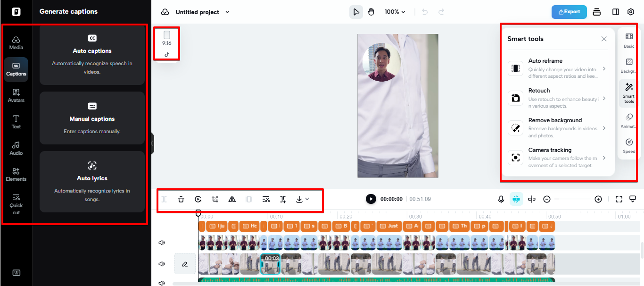644x286 pixels.
Task: Toggle magnetic timeline snapping
Action: (517, 199)
